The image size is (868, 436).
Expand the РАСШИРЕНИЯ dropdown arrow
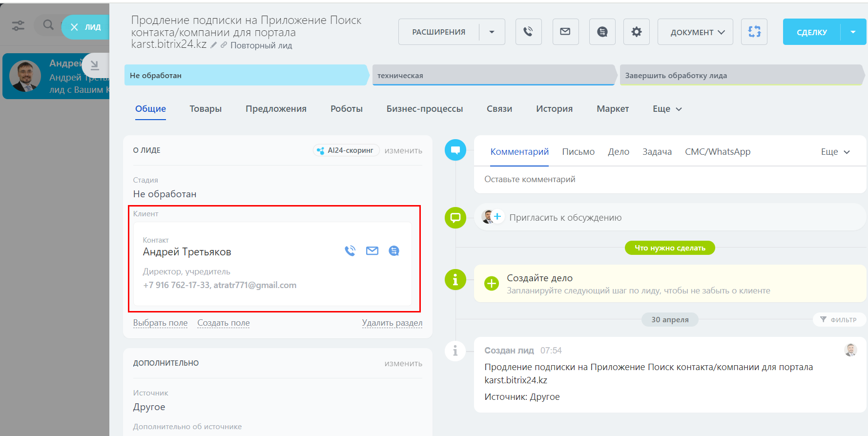tap(492, 32)
